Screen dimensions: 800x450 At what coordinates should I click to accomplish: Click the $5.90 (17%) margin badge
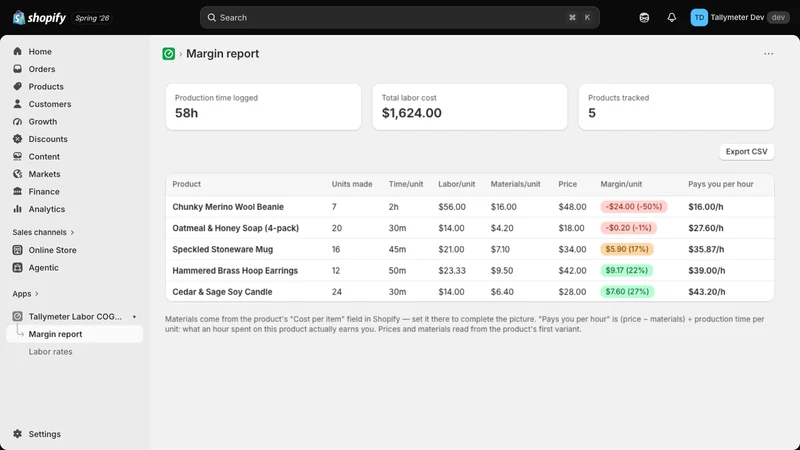627,249
